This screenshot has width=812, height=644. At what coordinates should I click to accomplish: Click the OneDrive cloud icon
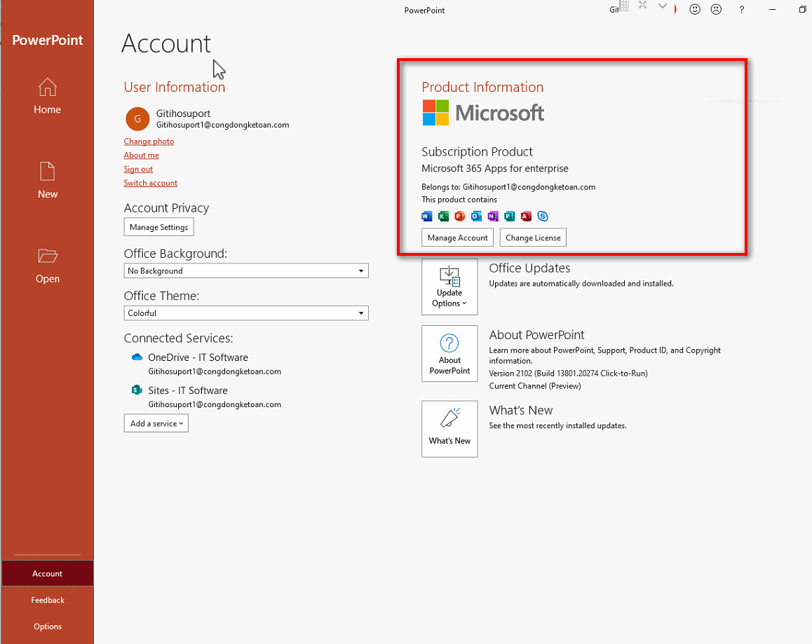tap(137, 357)
